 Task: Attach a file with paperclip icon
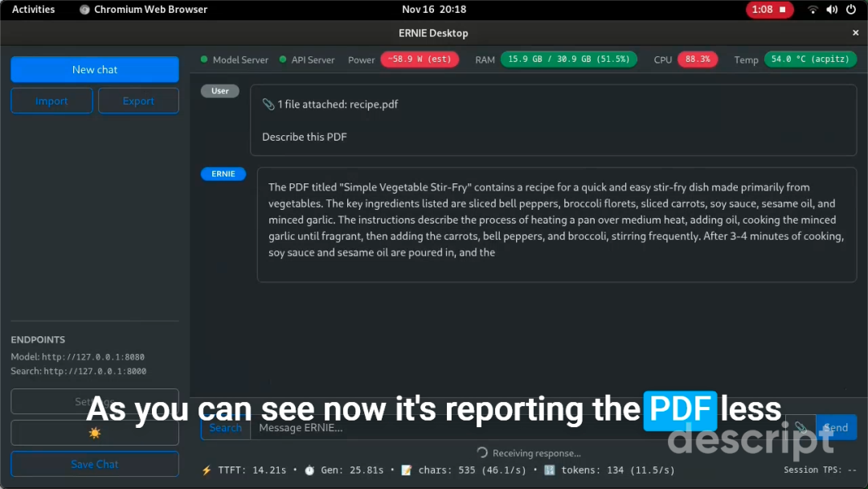pos(800,428)
